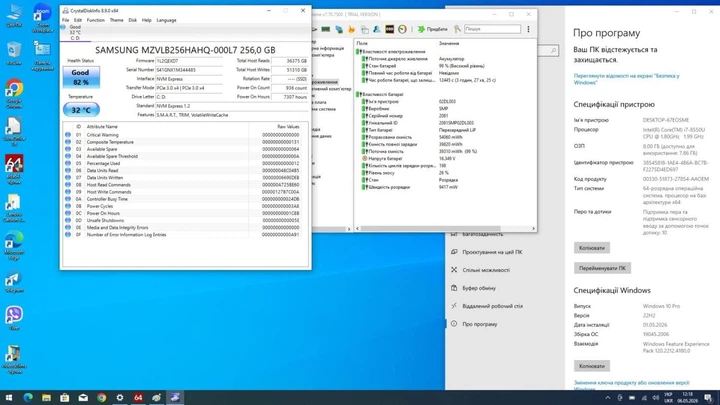Image resolution: width=720 pixels, height=405 pixels.
Task: Click the Придбати buy button in AIDA64
Action: point(432,29)
